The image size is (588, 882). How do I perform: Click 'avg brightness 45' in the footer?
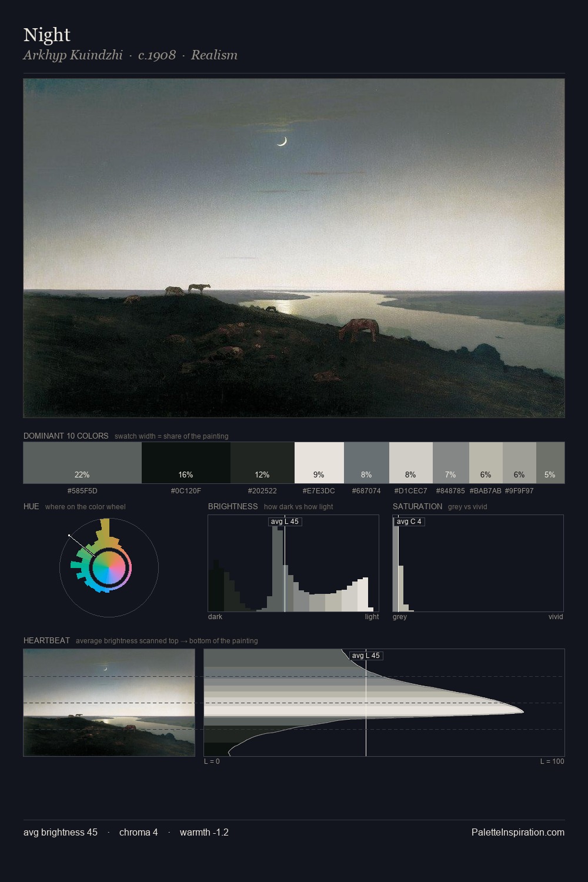coord(61,833)
